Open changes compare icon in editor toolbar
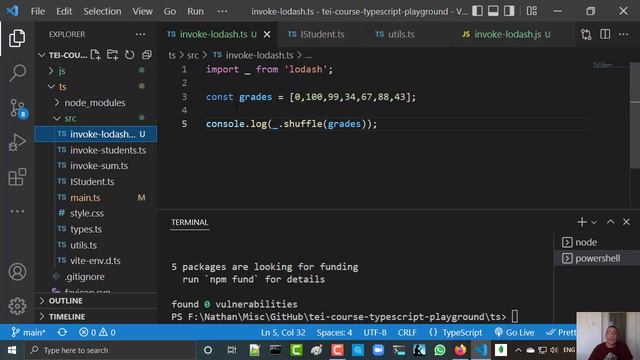 click(x=586, y=34)
